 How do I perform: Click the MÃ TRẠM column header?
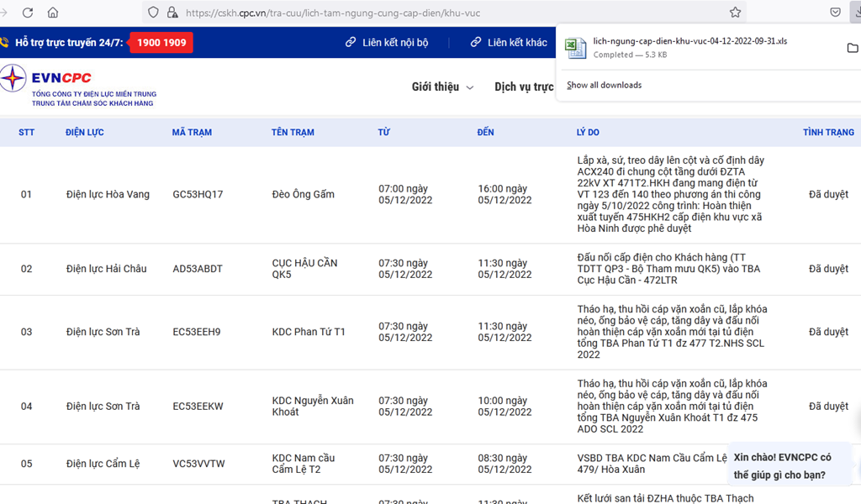(192, 132)
